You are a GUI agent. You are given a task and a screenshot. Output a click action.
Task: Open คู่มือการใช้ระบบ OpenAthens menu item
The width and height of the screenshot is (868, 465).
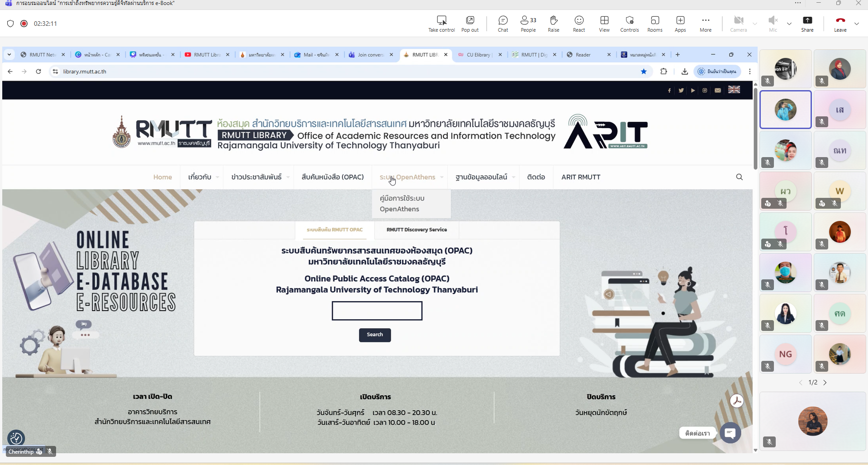(x=402, y=204)
